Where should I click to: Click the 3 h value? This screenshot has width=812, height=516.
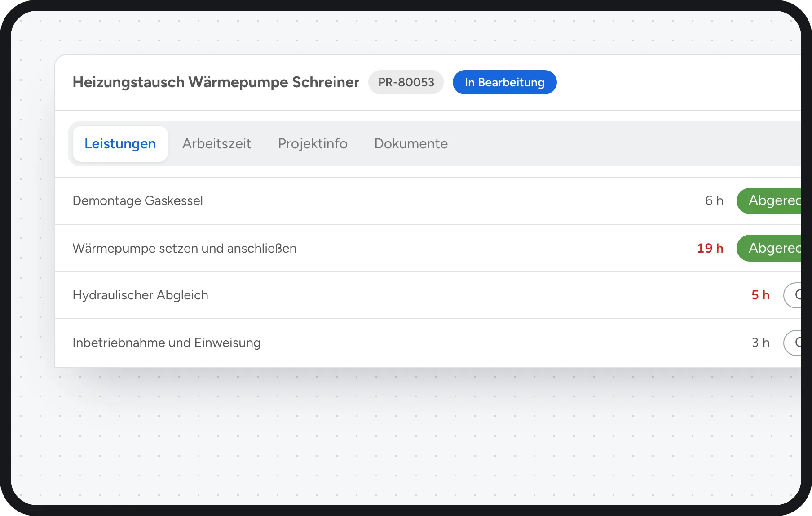(x=760, y=343)
